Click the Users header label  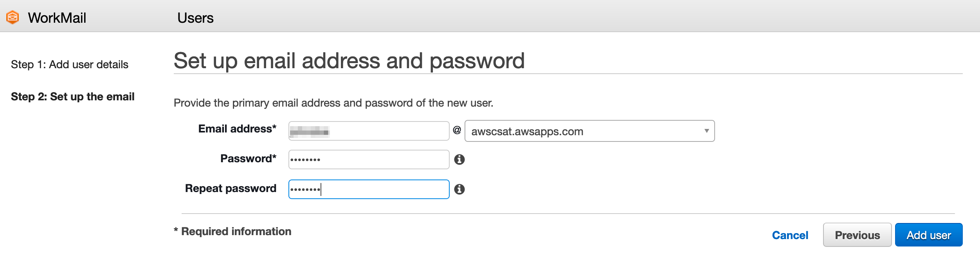coord(195,18)
